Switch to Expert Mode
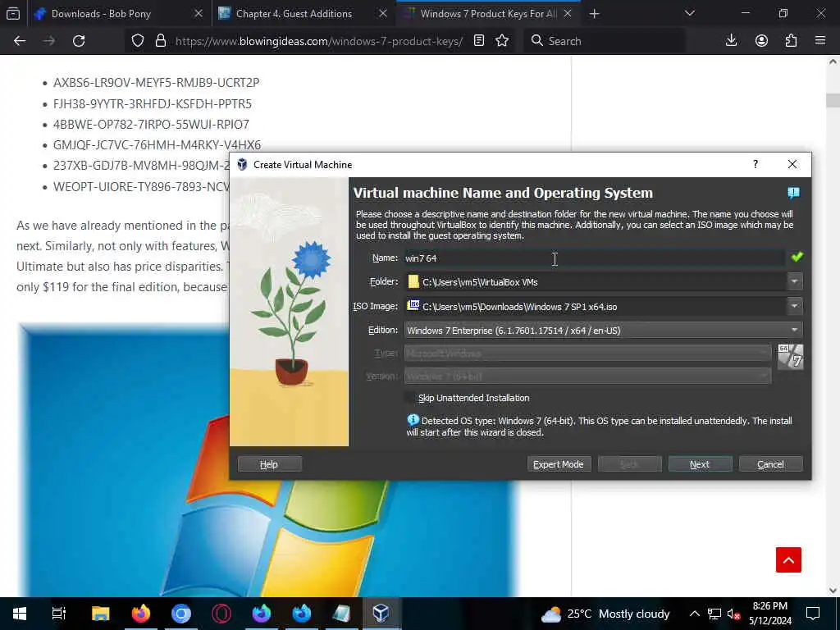Screen dimensions: 840x630 point(559,464)
